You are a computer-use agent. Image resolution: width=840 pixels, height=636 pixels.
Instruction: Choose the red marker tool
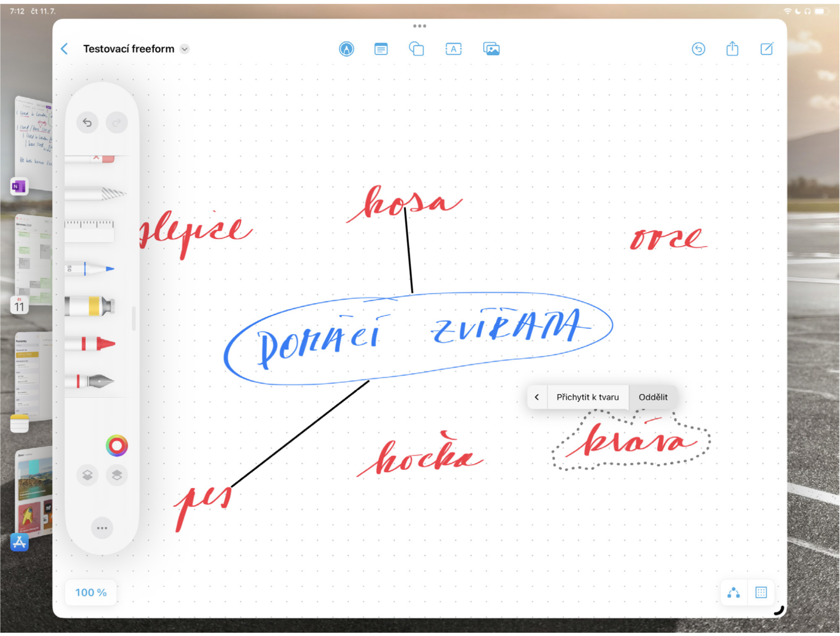95,343
